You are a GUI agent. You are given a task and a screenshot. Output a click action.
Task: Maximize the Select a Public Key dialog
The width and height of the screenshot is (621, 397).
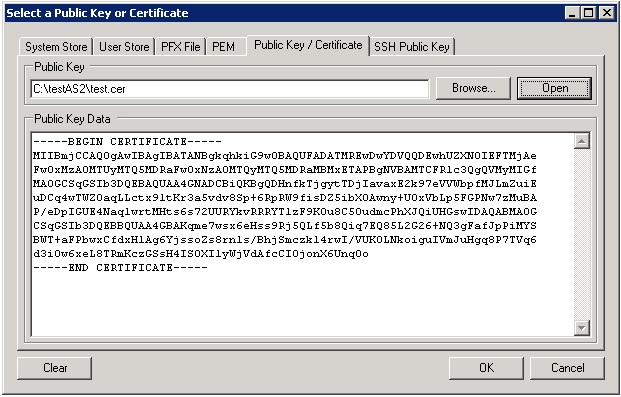click(x=589, y=13)
